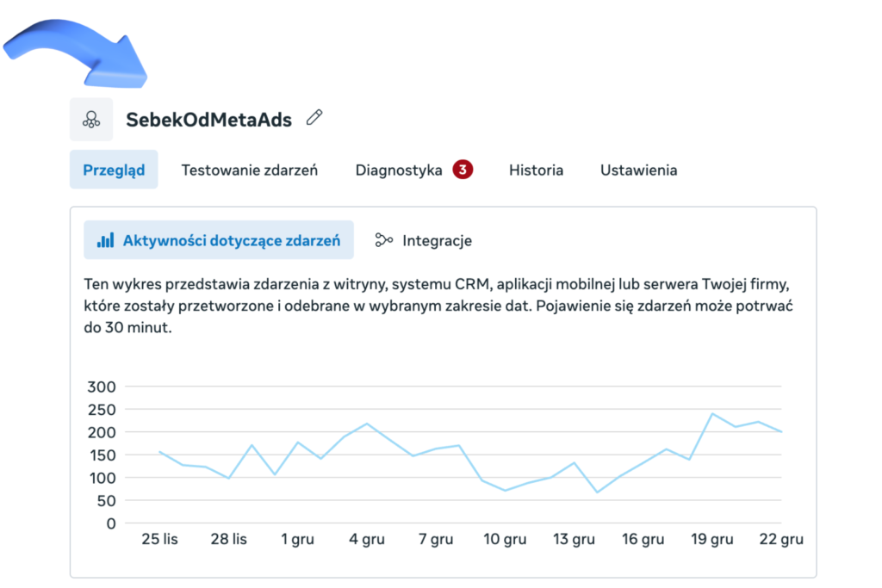Open the Historia tab
Image resolution: width=882 pixels, height=588 pixels.
(x=536, y=170)
